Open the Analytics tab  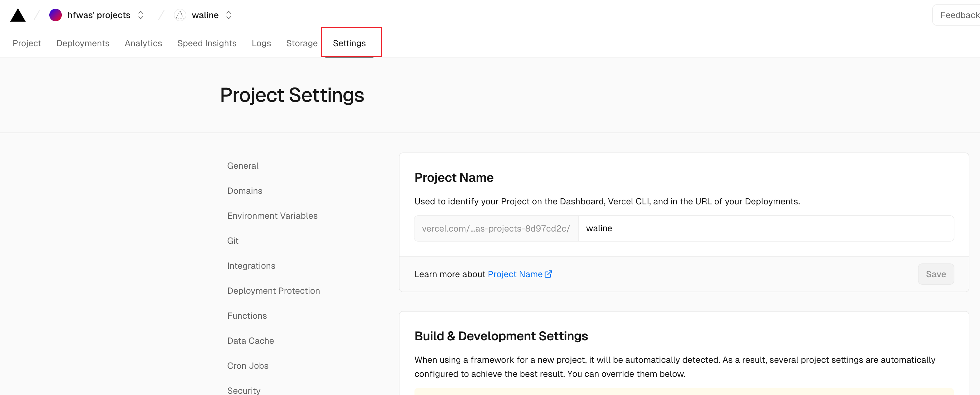pyautogui.click(x=143, y=43)
